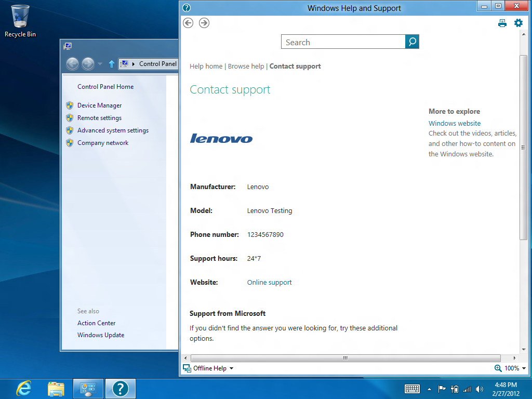Select Browse help breadcrumb
The image size is (532, 399).
pos(246,66)
